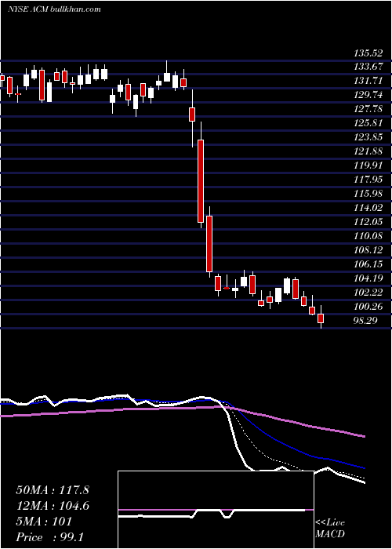The height and width of the screenshot is (549, 392).
Task: Click the 12MA : 104.6 reading
Action: click(53, 506)
